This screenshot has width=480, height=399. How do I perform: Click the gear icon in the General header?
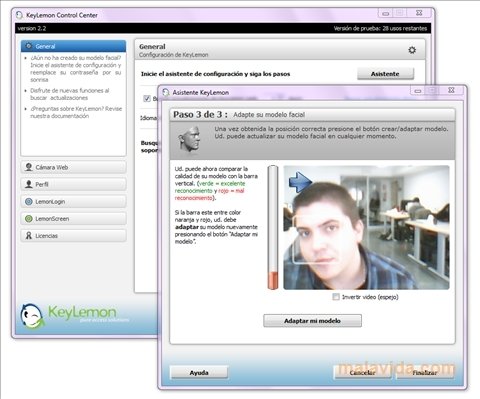[x=412, y=50]
